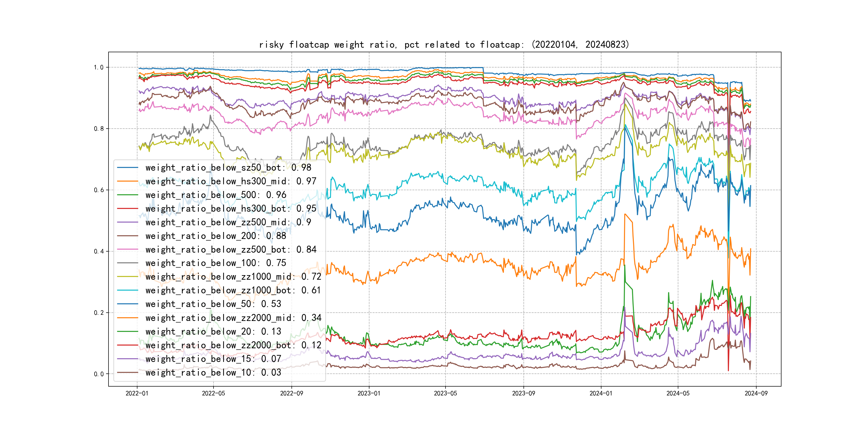868x434 pixels.
Task: Click legend entry weight_ratio_below_100: 0.75
Action: click(216, 263)
